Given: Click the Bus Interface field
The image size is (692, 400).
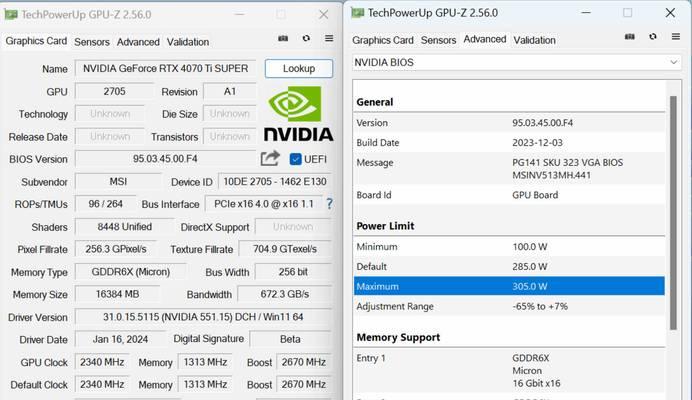Looking at the screenshot, I should [264, 204].
